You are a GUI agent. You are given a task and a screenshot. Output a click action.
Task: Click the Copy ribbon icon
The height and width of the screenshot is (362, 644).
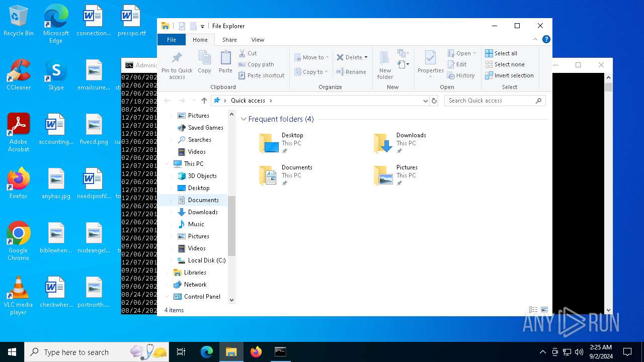click(204, 62)
